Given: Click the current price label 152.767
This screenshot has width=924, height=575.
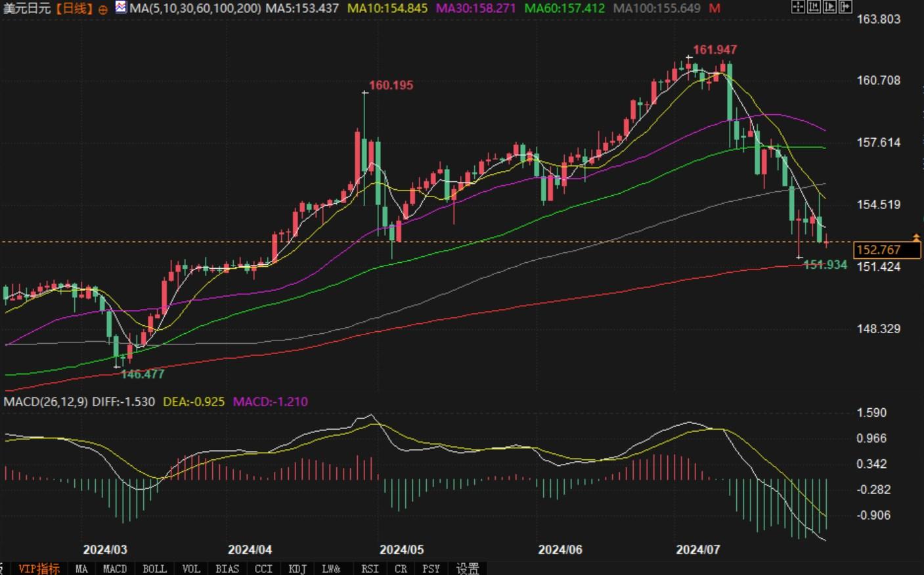Looking at the screenshot, I should click(x=879, y=250).
